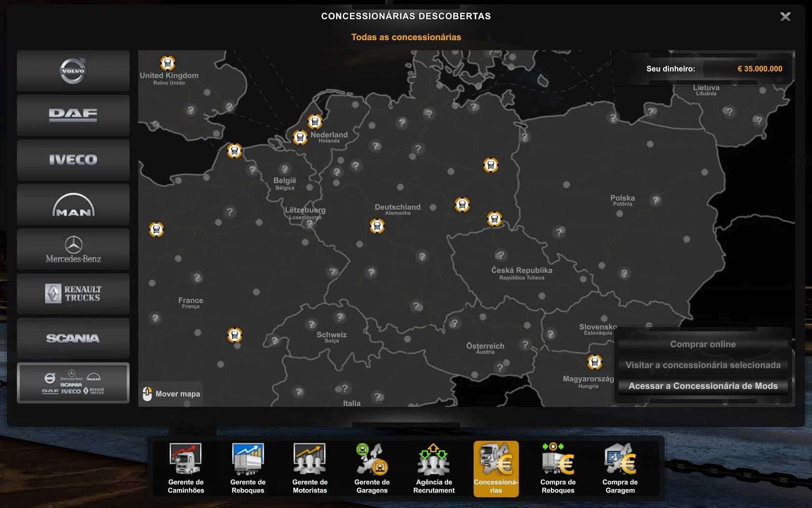This screenshot has width=812, height=508.
Task: Select the Scania brand filter
Action: (73, 338)
